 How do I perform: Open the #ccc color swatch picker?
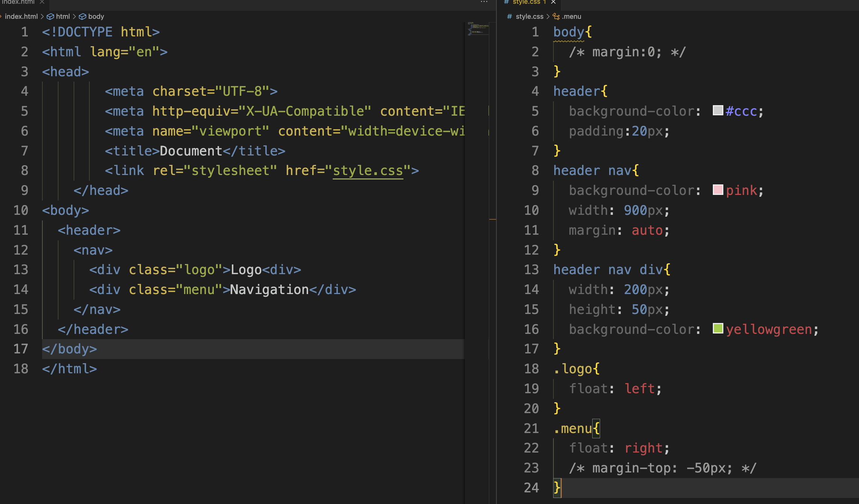click(718, 110)
